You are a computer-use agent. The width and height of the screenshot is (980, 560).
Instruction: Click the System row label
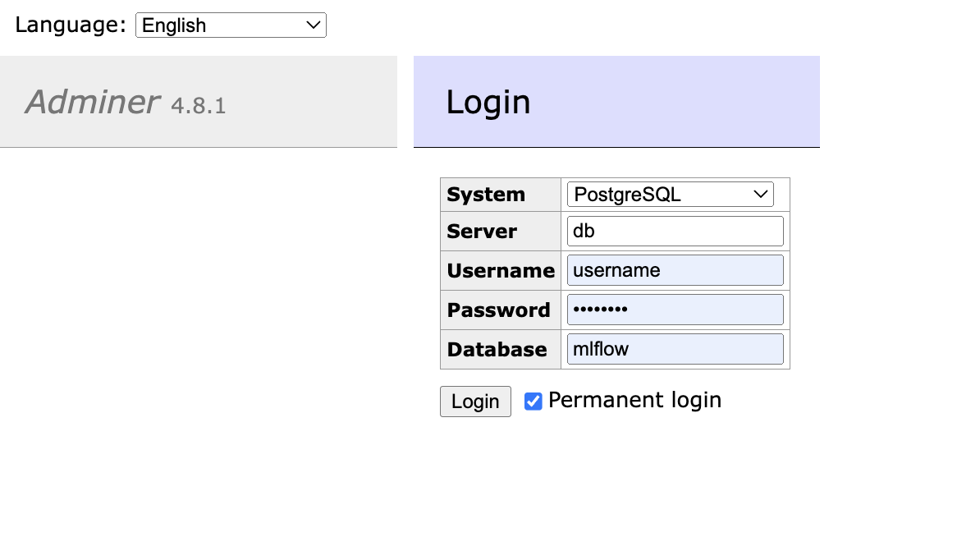pyautogui.click(x=486, y=195)
